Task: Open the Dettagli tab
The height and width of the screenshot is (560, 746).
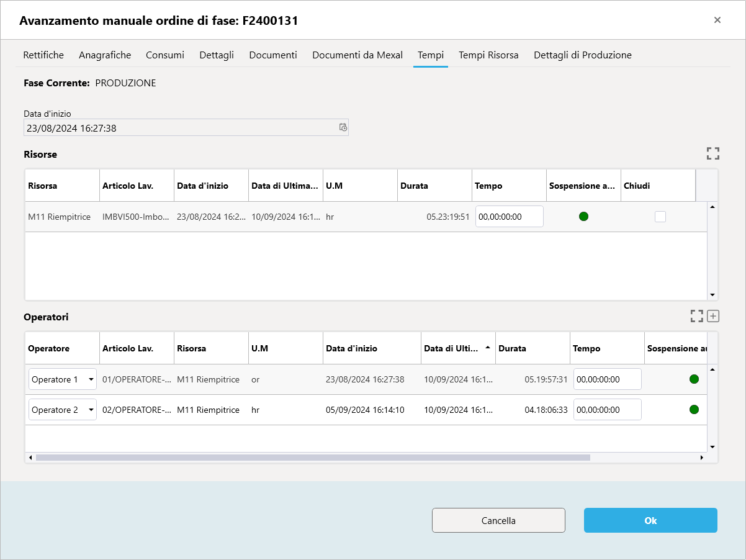Action: tap(217, 55)
